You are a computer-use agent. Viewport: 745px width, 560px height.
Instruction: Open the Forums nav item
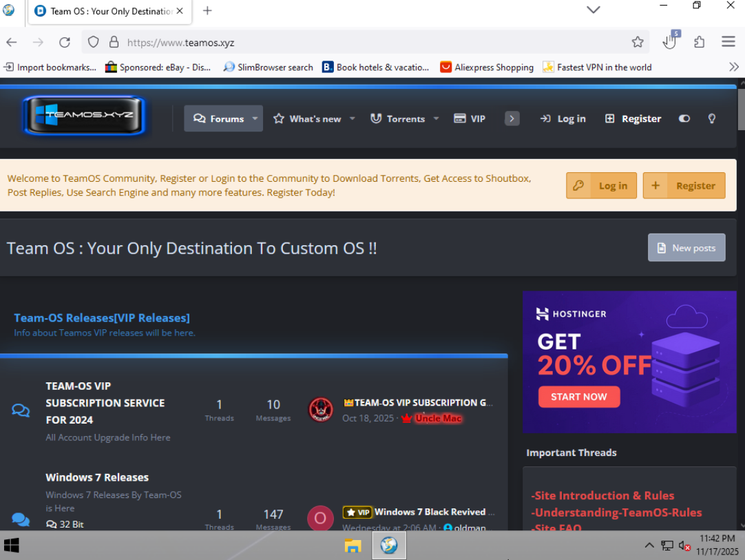point(218,118)
